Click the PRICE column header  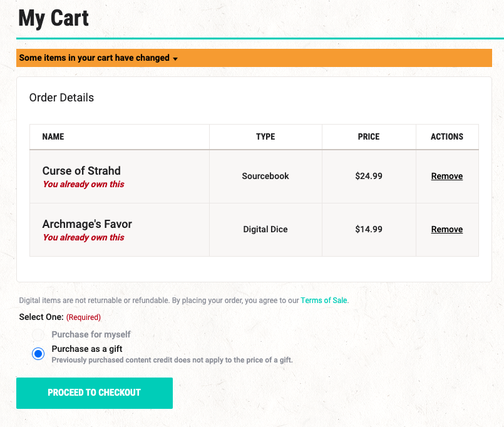369,136
